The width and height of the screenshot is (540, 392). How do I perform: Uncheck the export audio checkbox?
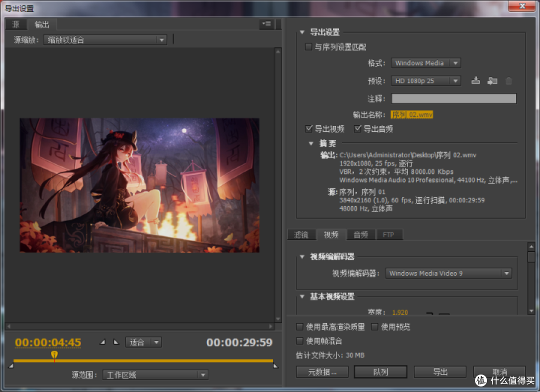[358, 129]
